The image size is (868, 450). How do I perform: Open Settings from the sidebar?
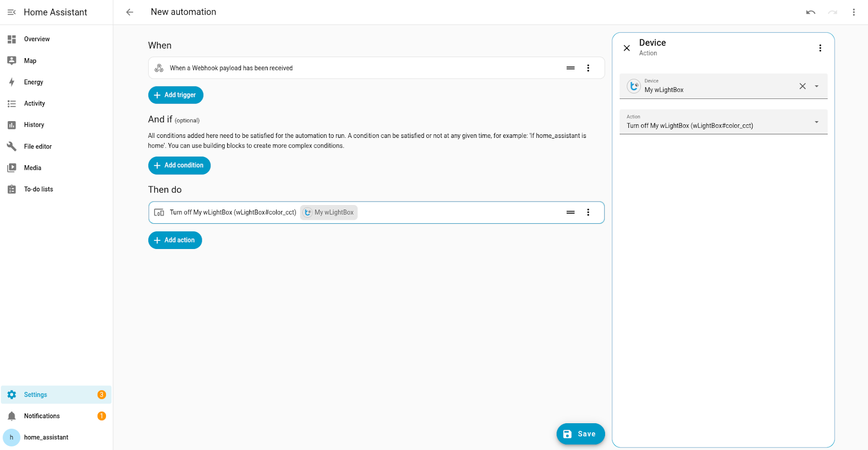[56, 394]
